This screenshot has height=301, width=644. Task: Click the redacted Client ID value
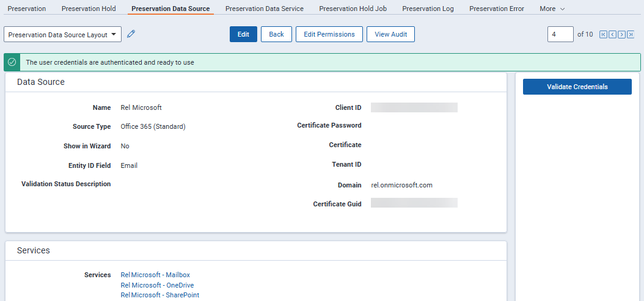(x=414, y=107)
